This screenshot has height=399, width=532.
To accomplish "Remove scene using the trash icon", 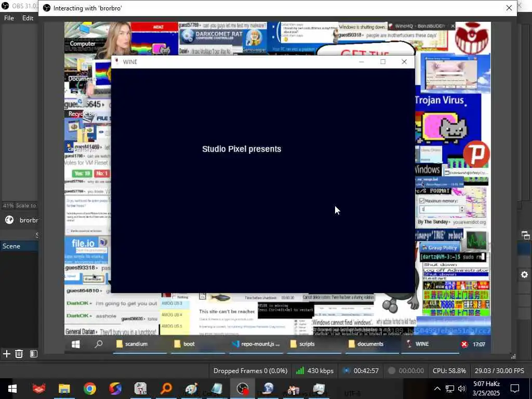I will [19, 354].
